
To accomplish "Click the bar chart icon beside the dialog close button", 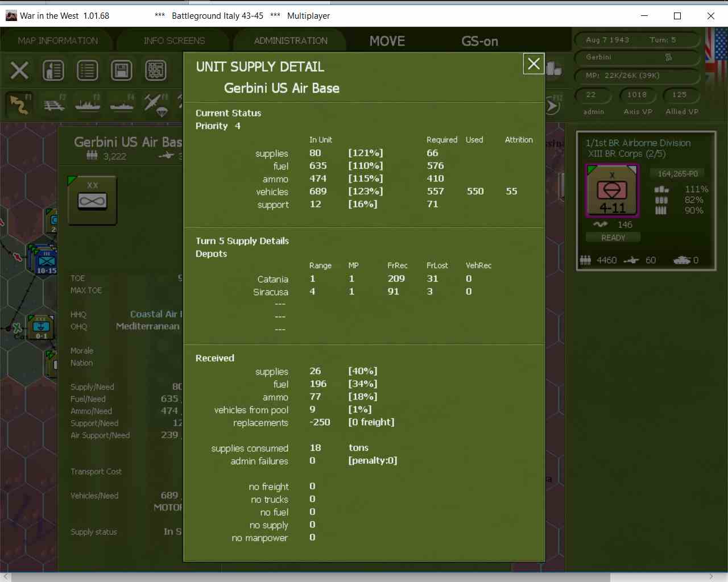I will [554, 69].
